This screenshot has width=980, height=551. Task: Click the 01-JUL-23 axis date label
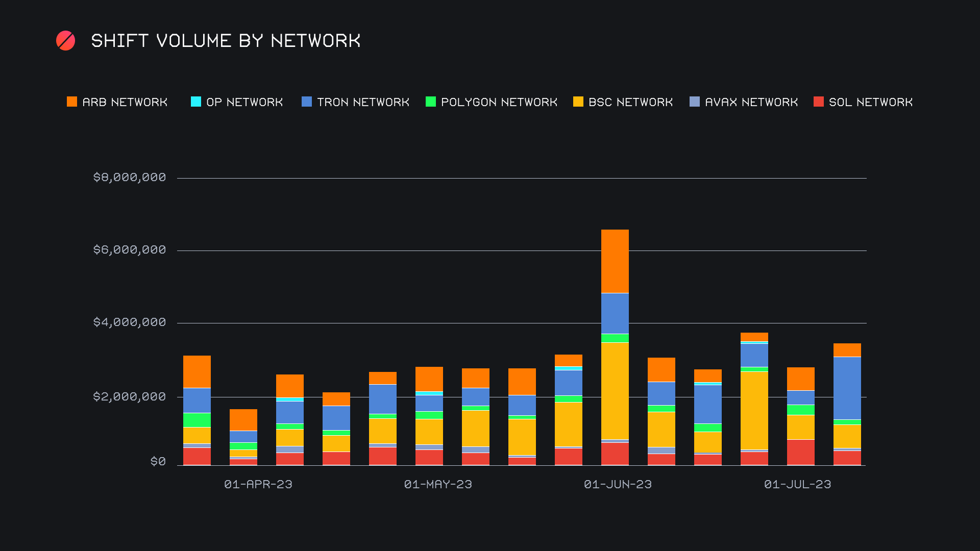point(797,484)
